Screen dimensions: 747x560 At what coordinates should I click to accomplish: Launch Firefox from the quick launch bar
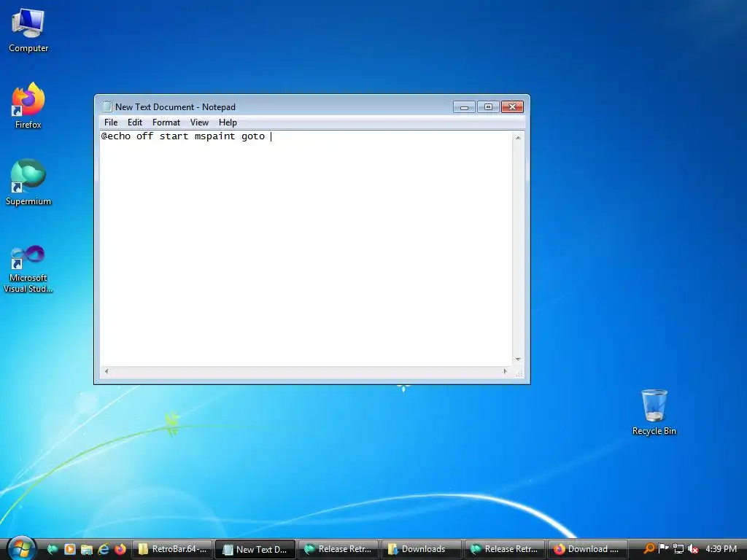(120, 549)
